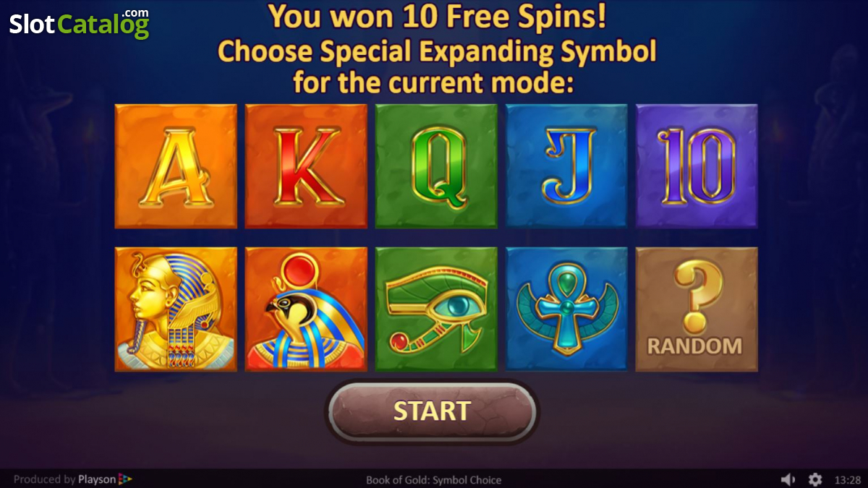Pick the green Q symbol
Viewport: 868px width, 488px height.
436,166
